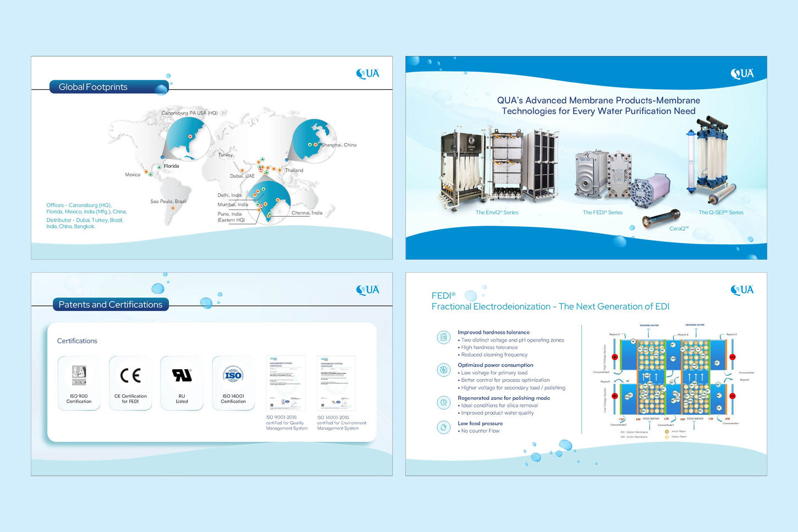Click the Dubai, UAE map label

click(x=242, y=176)
